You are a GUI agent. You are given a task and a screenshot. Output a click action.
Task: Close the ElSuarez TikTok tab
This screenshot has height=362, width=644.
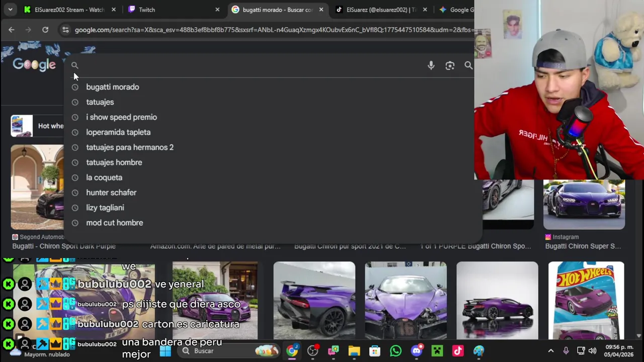(425, 10)
